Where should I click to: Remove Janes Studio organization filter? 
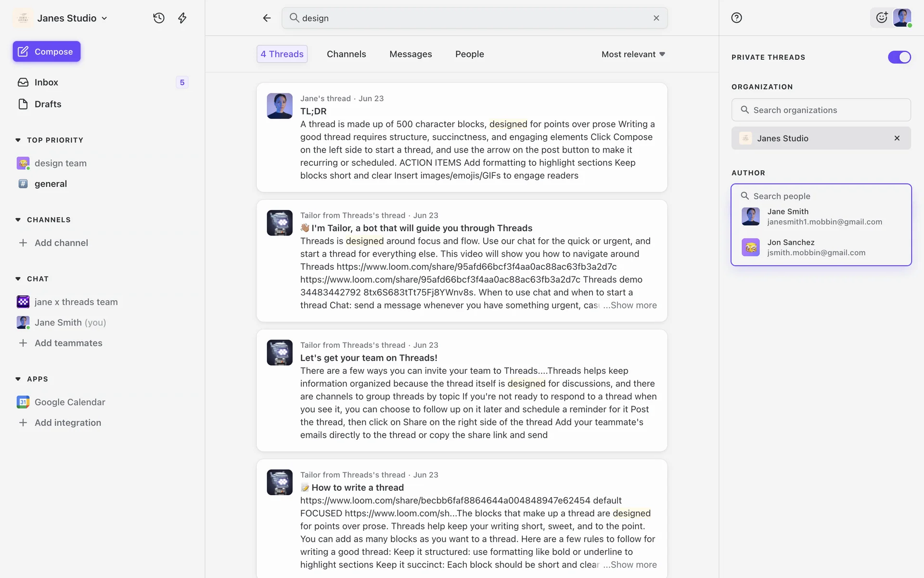(897, 138)
